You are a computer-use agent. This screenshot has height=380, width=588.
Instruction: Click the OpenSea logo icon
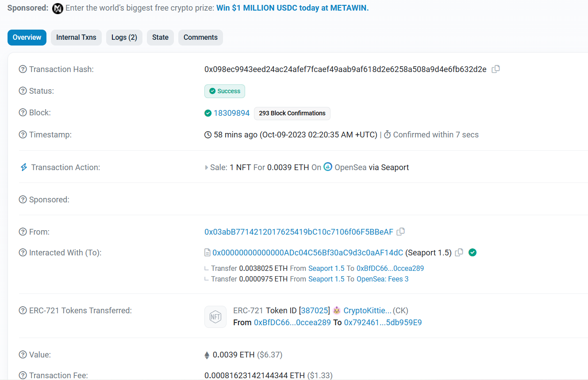pos(328,167)
